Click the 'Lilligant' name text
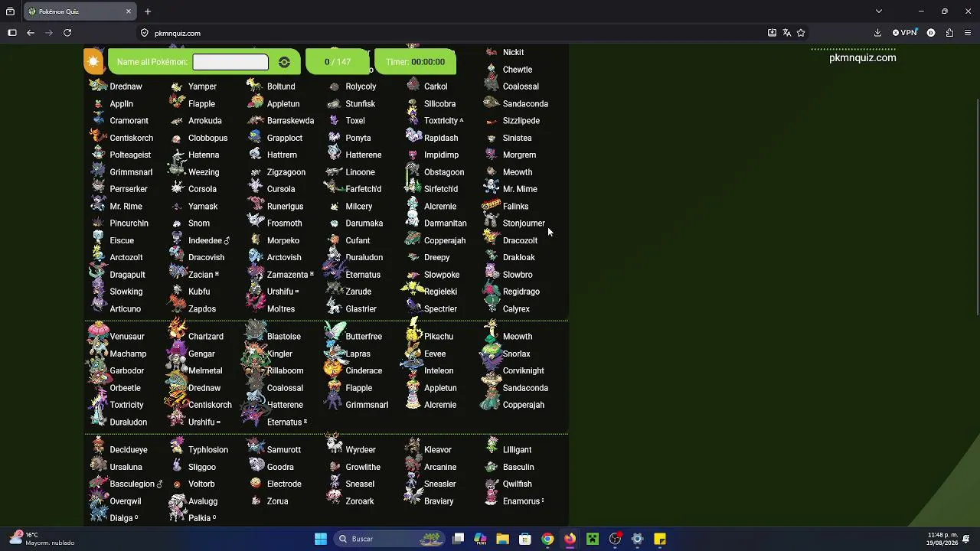Viewport: 980px width, 551px height. 517,450
